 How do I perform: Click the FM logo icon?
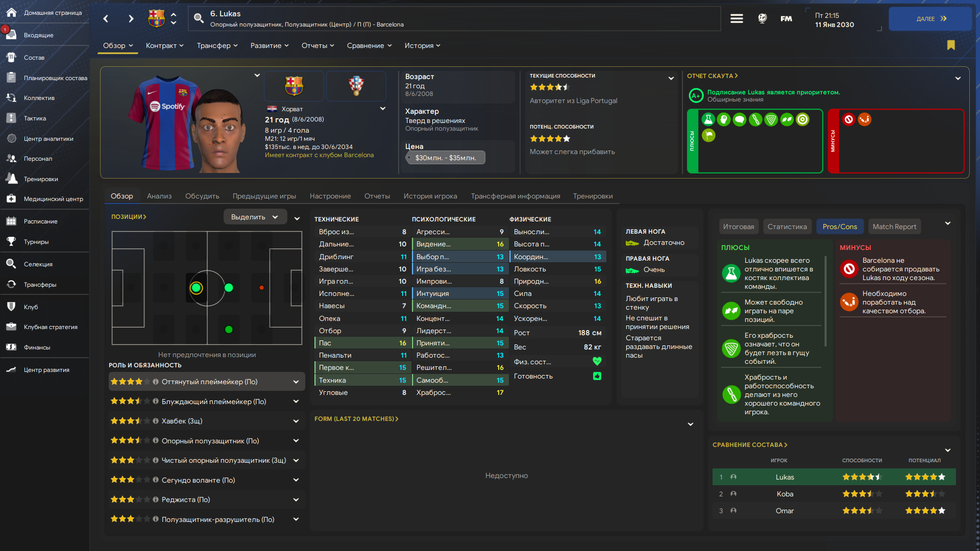[786, 19]
